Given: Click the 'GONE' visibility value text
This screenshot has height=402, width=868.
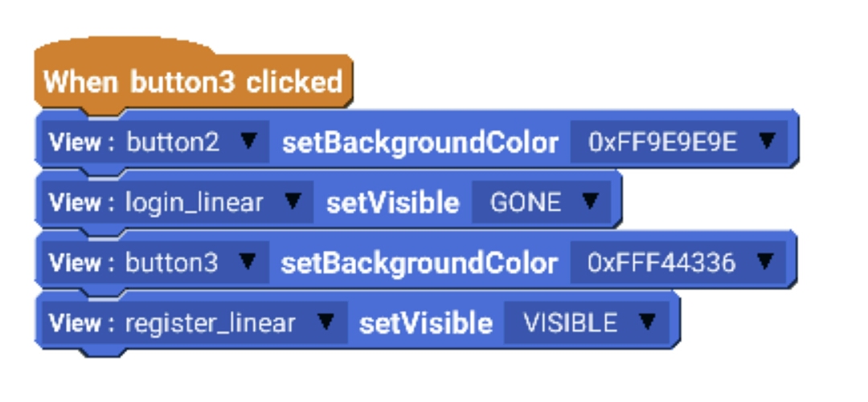Looking at the screenshot, I should [526, 203].
